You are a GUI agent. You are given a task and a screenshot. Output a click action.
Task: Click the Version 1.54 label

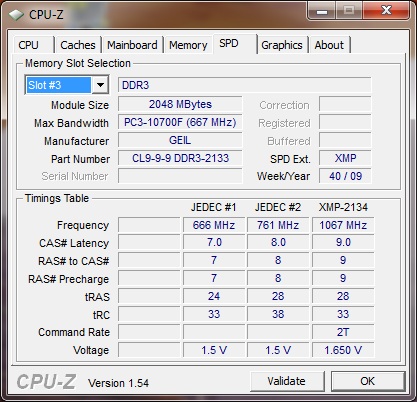pyautogui.click(x=118, y=383)
